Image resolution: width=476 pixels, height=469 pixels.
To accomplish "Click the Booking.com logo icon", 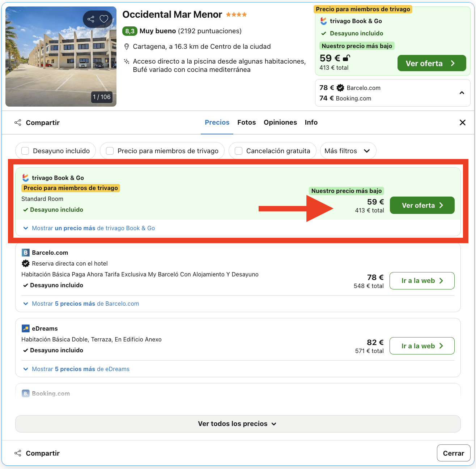I will pos(26,393).
